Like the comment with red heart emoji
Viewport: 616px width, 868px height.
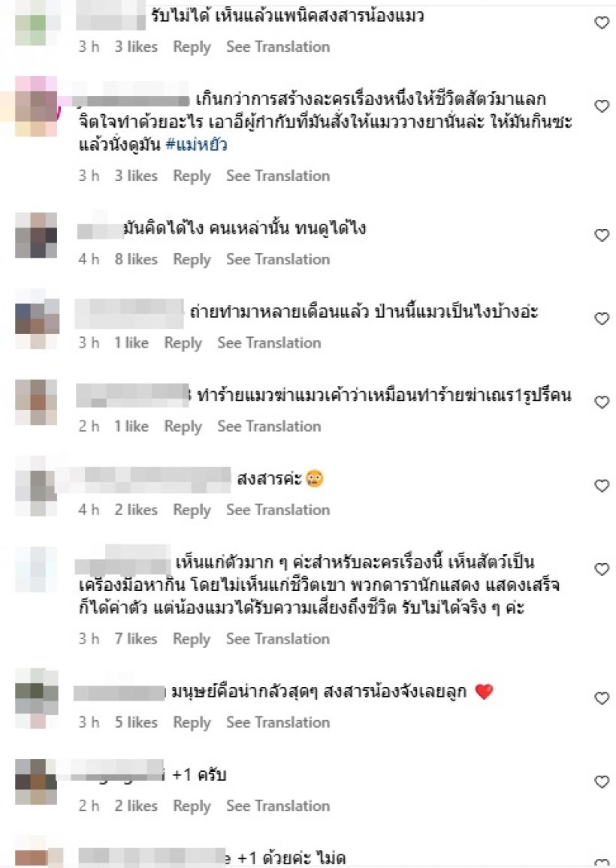[602, 698]
